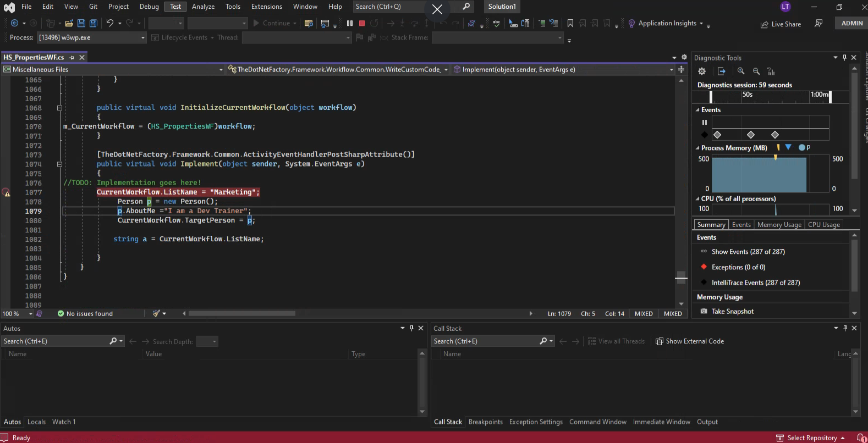Click IntelliTrace Events (287 of 287) link
The image size is (868, 443).
point(756,283)
